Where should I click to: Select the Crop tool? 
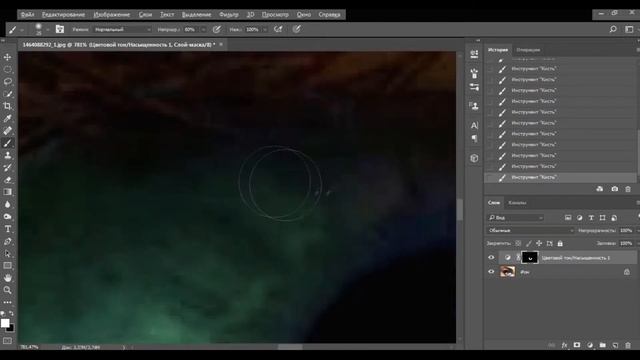click(7, 106)
